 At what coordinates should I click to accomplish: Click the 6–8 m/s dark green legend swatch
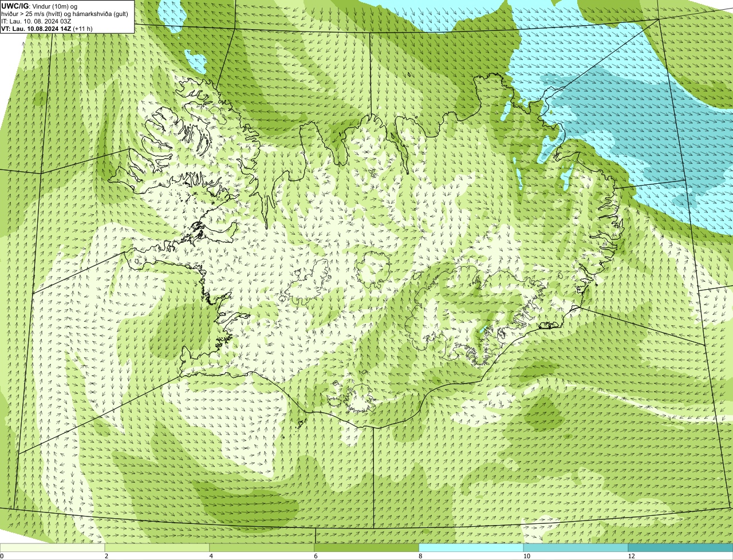click(366, 547)
